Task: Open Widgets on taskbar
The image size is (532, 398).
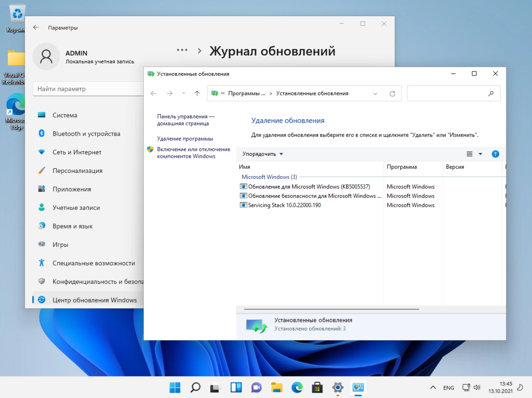Action: (236, 388)
